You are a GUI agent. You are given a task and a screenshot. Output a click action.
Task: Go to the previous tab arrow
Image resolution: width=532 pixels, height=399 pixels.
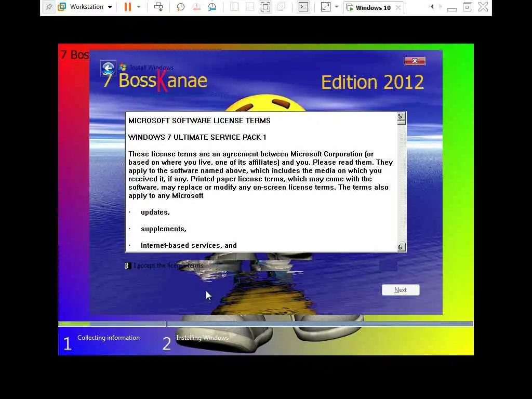(432, 7)
